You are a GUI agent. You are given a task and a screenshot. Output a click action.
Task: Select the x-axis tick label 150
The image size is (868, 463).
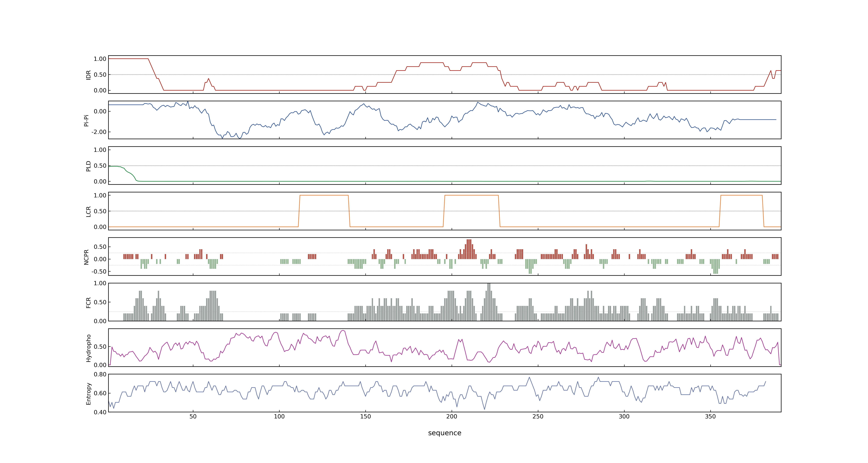coord(366,416)
